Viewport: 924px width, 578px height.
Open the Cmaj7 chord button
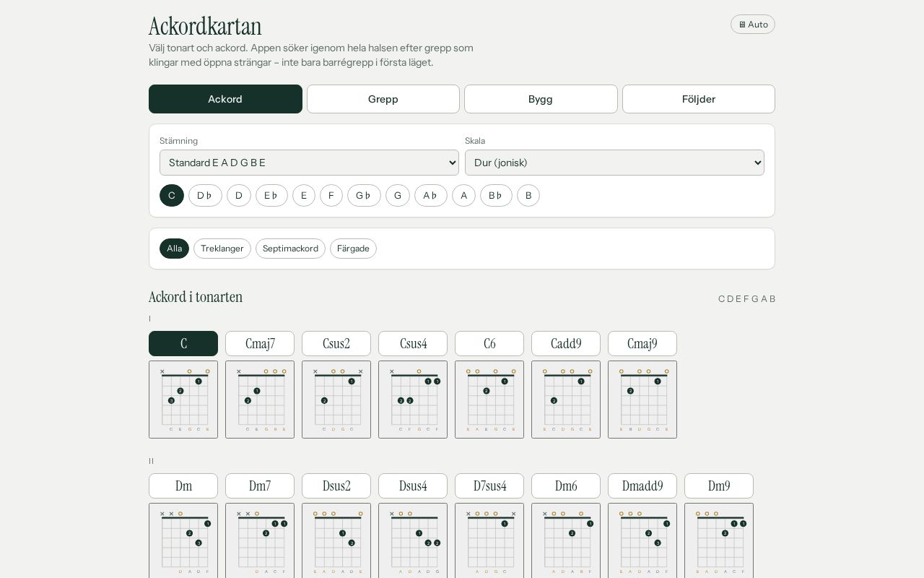[260, 344]
